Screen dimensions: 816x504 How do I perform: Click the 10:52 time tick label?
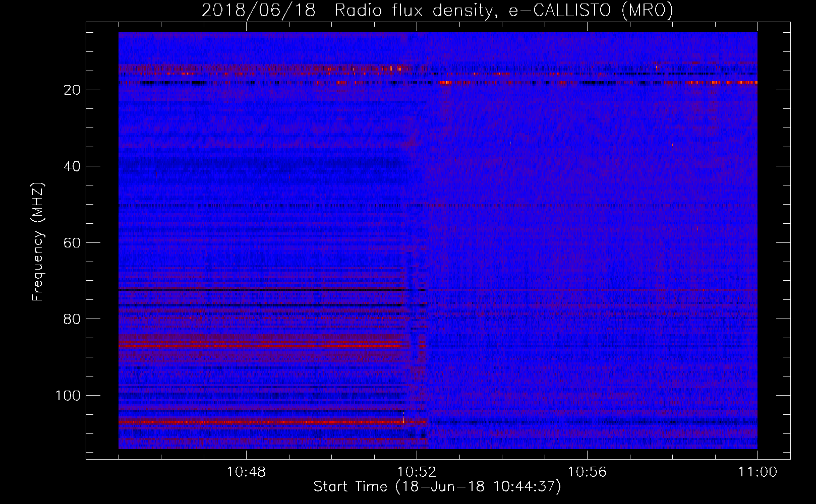[417, 472]
